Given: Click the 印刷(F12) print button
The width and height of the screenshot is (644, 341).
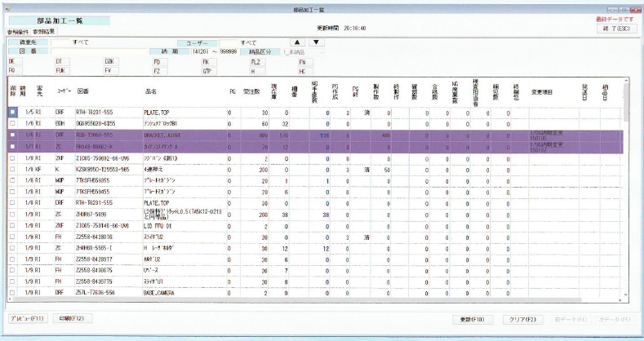Looking at the screenshot, I should click(x=73, y=318).
